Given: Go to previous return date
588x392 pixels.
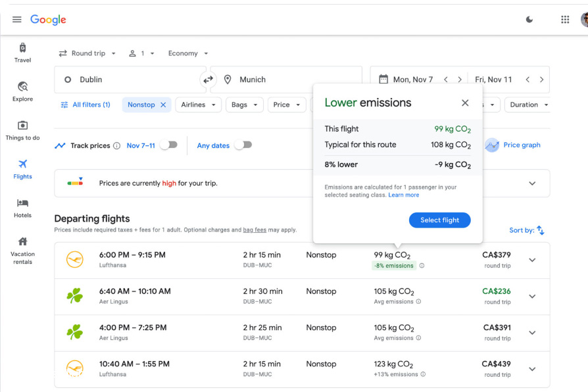Looking at the screenshot, I should point(527,80).
